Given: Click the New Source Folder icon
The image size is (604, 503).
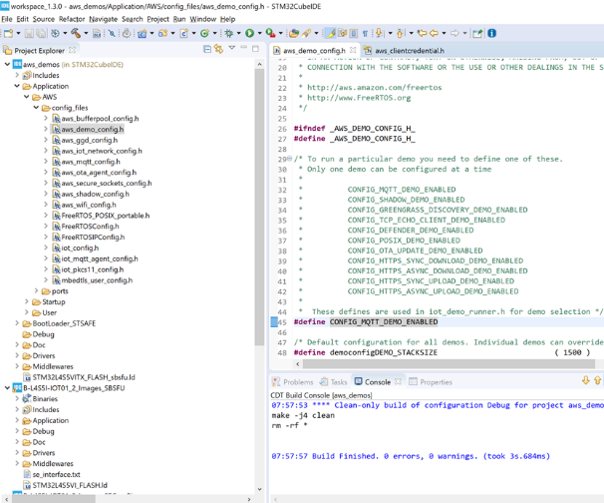Looking at the screenshot, I should point(163,34).
